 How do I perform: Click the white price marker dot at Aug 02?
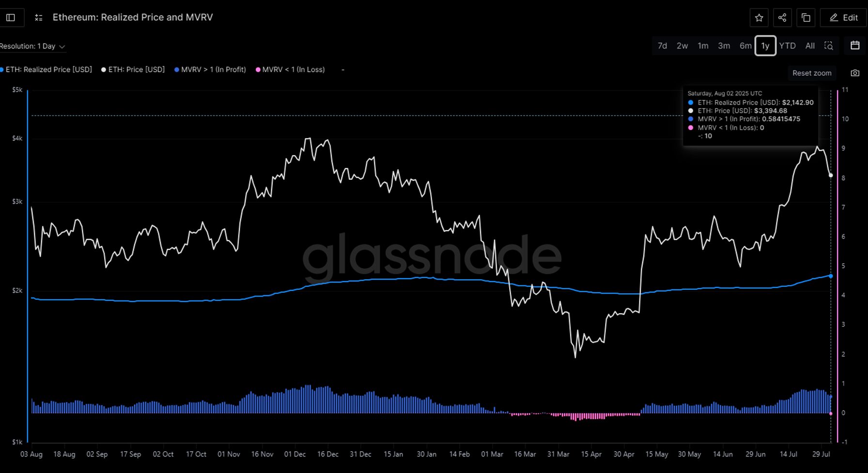pos(831,175)
